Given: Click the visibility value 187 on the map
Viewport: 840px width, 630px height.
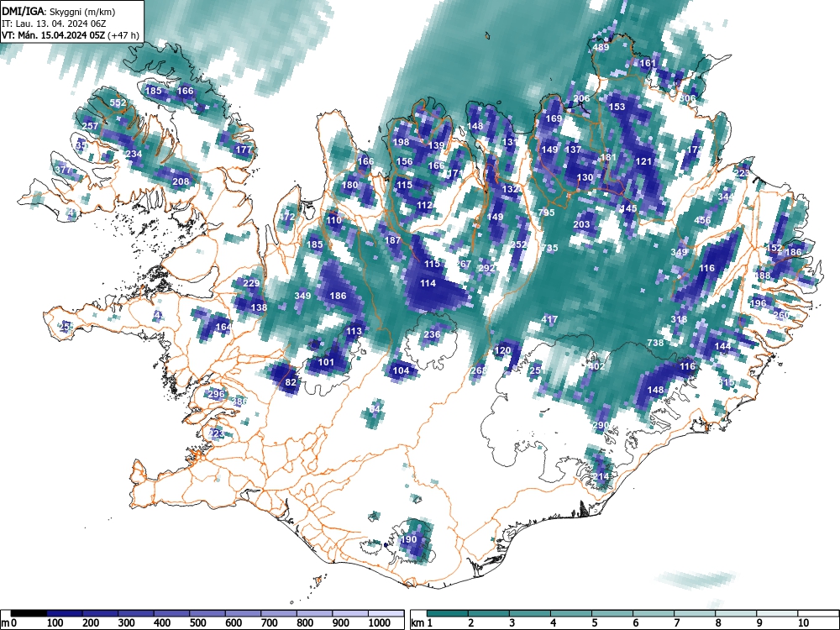Looking at the screenshot, I should point(392,240).
